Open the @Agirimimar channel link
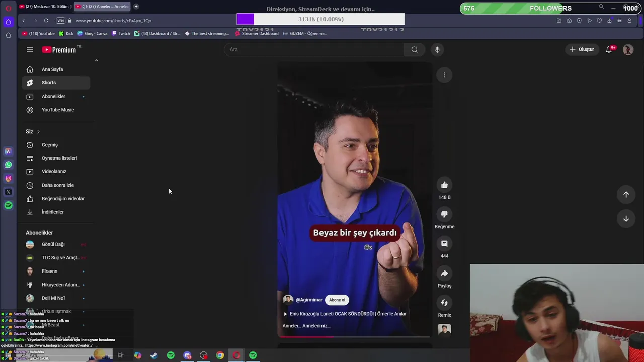644x362 pixels. [309, 300]
